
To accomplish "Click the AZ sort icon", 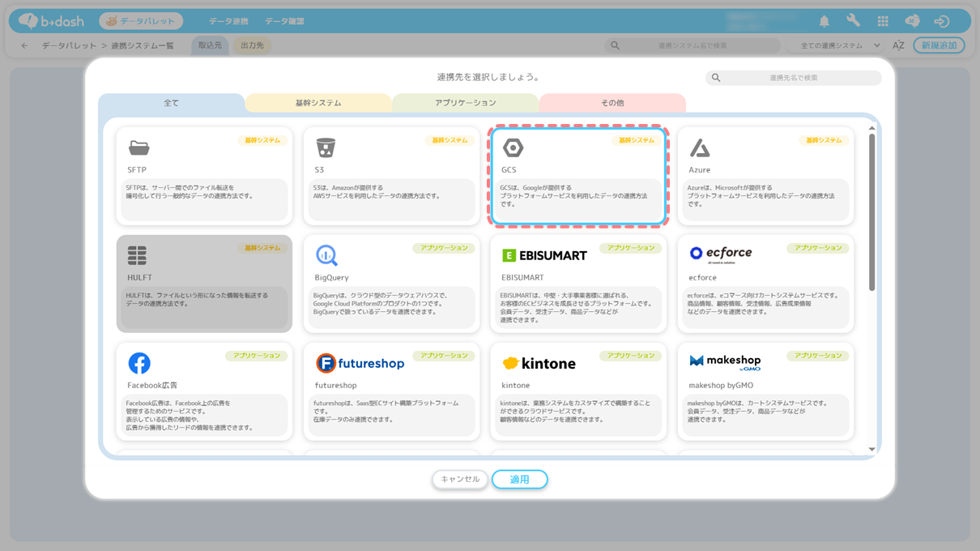I will (898, 45).
